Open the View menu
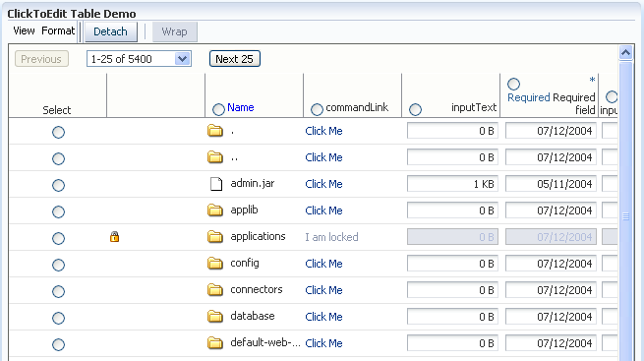Image resolution: width=644 pixels, height=361 pixels. pyautogui.click(x=24, y=30)
